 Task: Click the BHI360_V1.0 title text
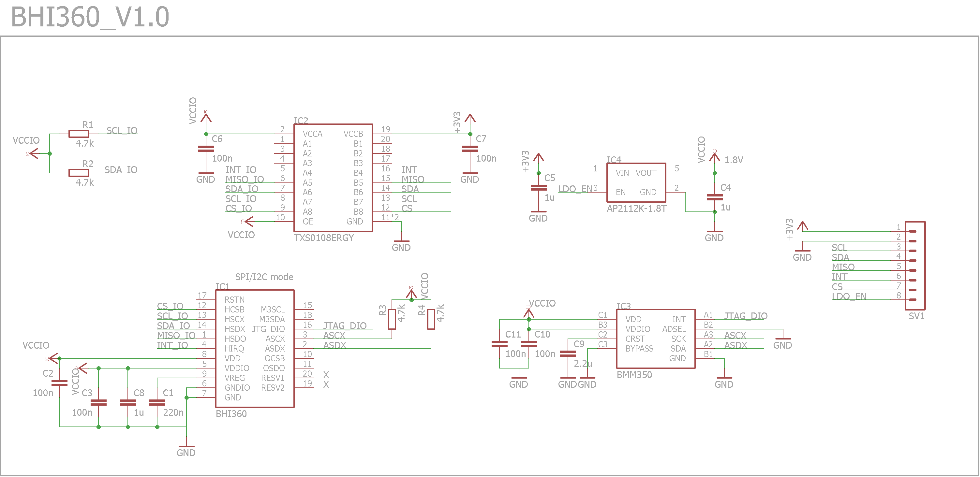click(x=90, y=17)
